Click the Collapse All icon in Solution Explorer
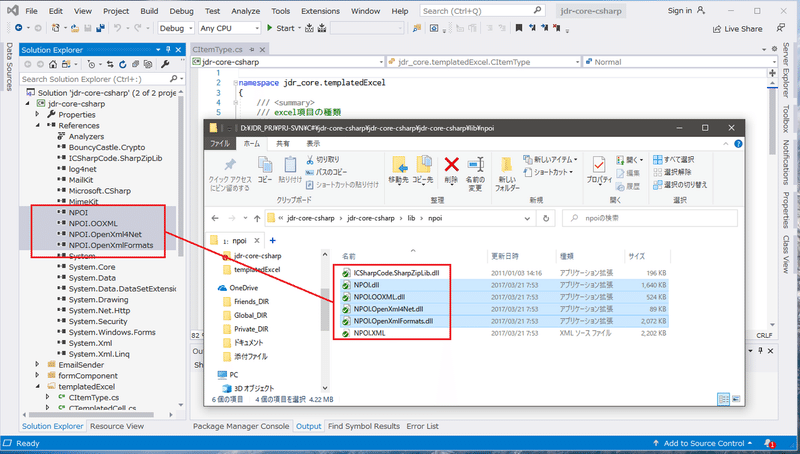Viewport: 800px width, 454px height. (135, 64)
